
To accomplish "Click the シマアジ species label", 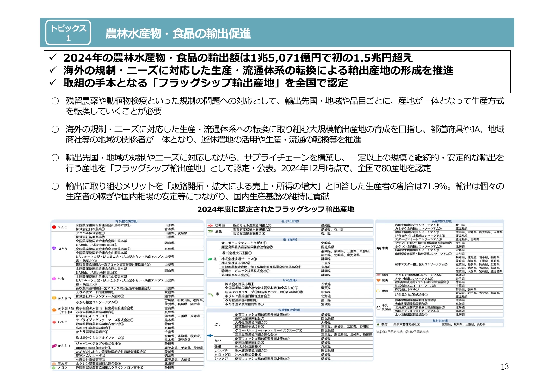I will coord(221,359).
